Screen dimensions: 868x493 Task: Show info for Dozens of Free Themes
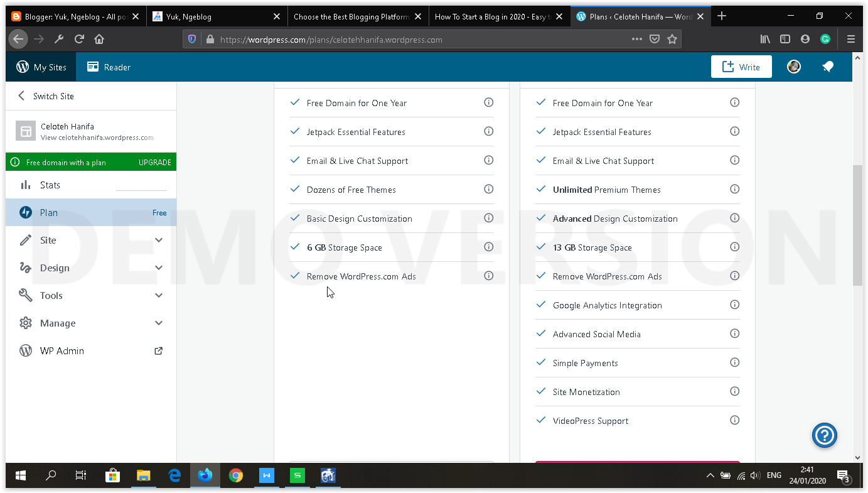pyautogui.click(x=489, y=189)
